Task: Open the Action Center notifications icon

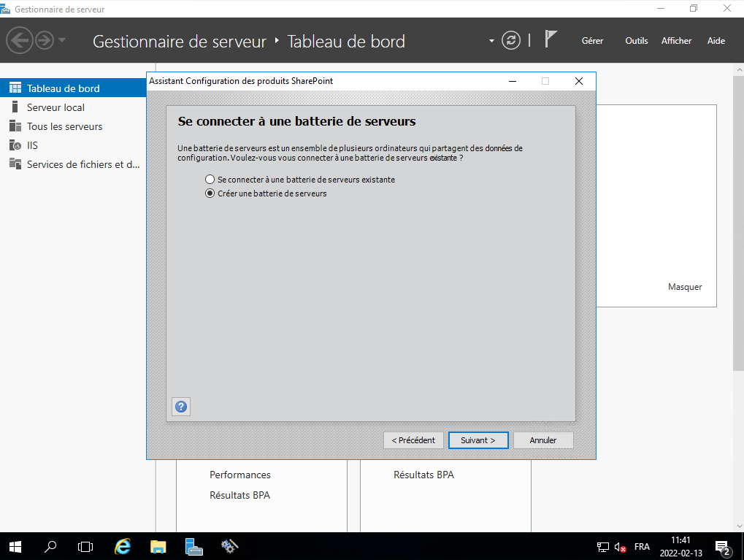Action: point(723,547)
